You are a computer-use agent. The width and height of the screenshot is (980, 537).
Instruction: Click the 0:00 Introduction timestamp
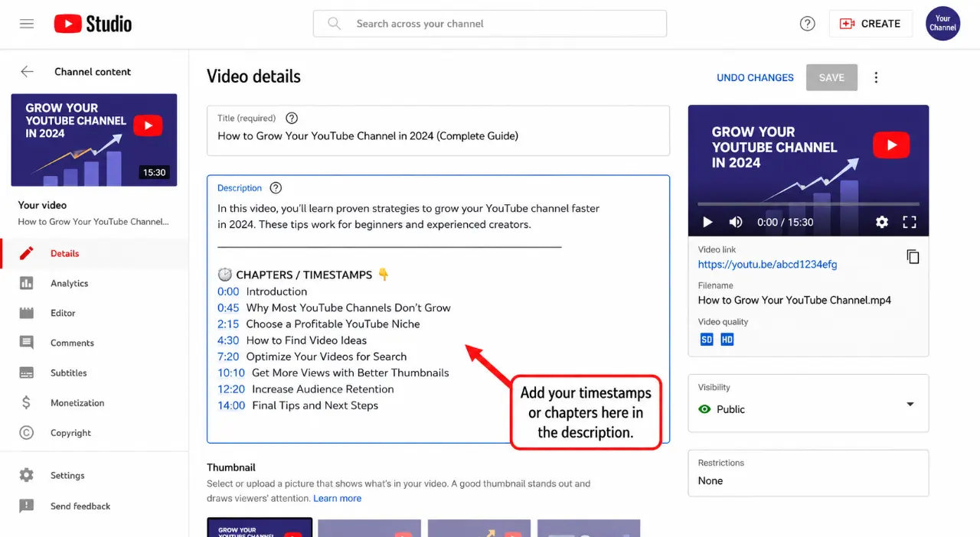pyautogui.click(x=228, y=291)
